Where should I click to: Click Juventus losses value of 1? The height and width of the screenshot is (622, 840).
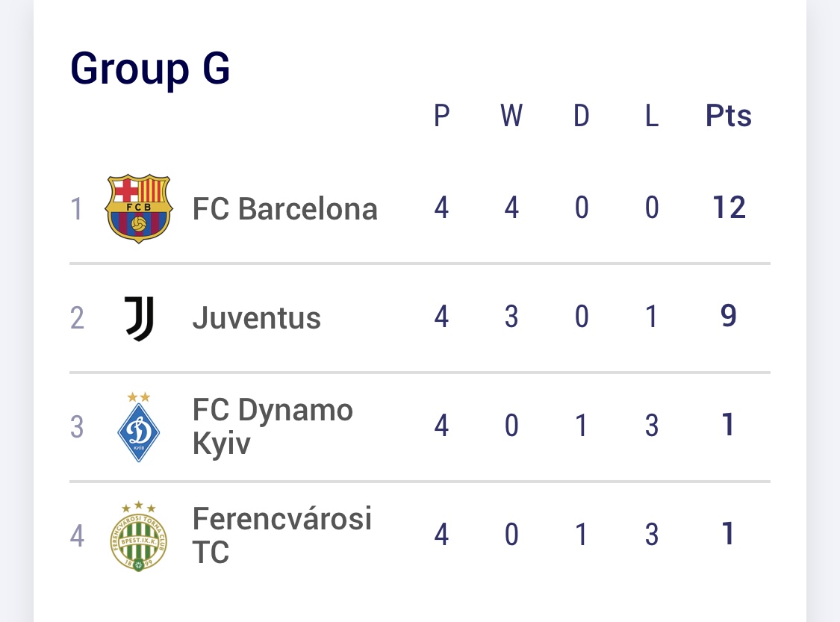point(651,317)
